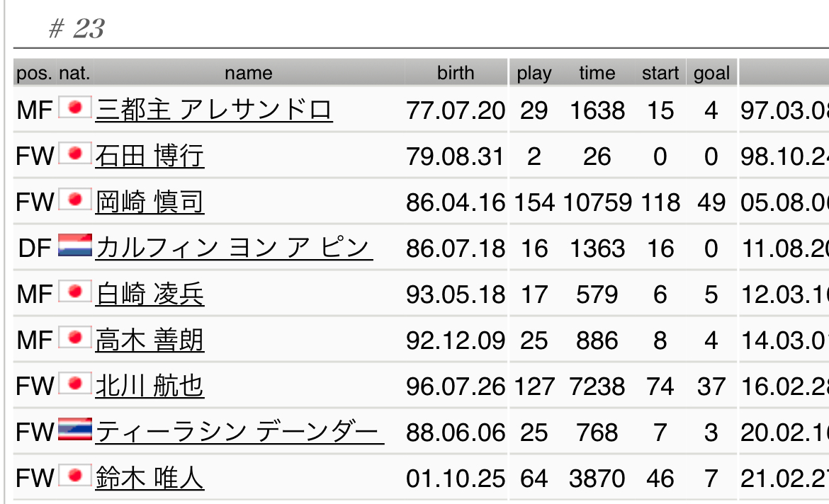Click Japan flag beside 石田 博行
Image resolution: width=829 pixels, height=504 pixels.
[x=74, y=153]
